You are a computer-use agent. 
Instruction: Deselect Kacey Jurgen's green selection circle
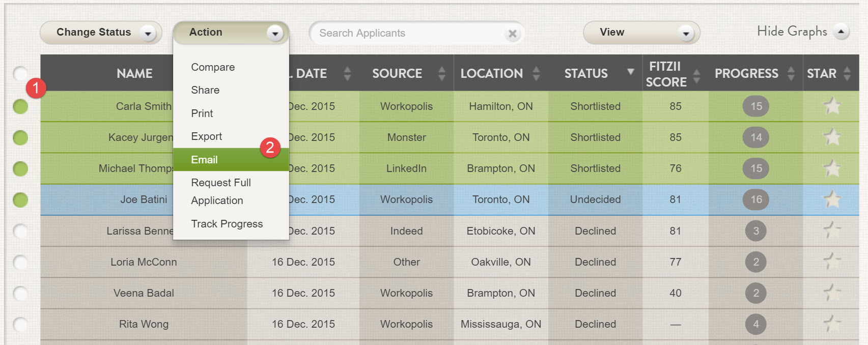[20, 137]
